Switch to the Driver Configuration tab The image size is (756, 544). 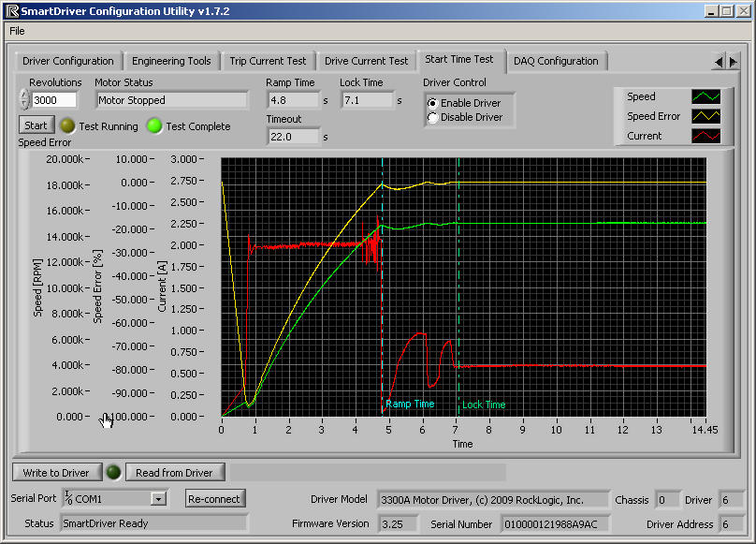click(68, 61)
